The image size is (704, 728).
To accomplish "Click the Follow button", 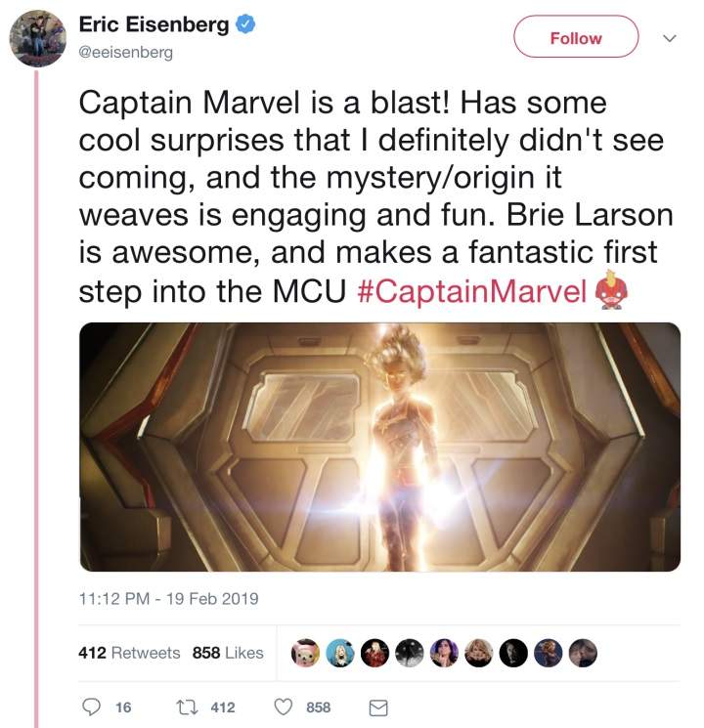I will point(576,38).
